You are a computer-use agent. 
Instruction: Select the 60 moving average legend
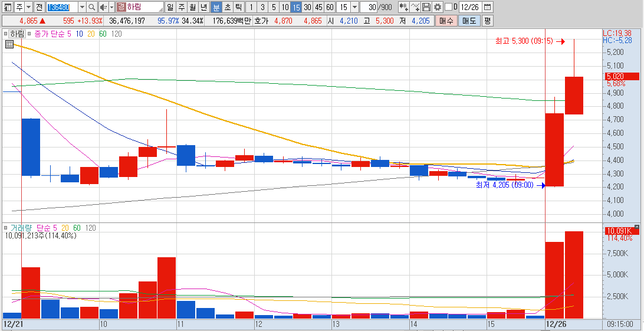point(103,34)
